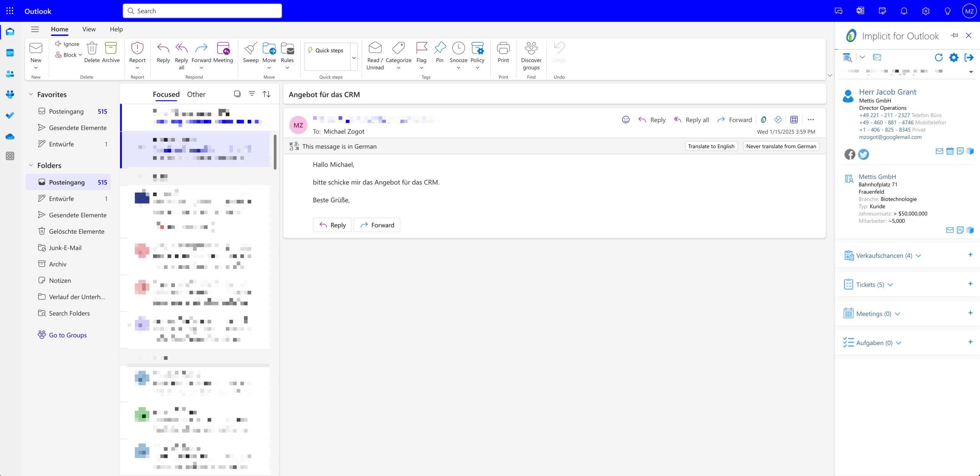This screenshot has height=476, width=980.
Task: Open Mettis GmbH company link
Action: tap(877, 176)
